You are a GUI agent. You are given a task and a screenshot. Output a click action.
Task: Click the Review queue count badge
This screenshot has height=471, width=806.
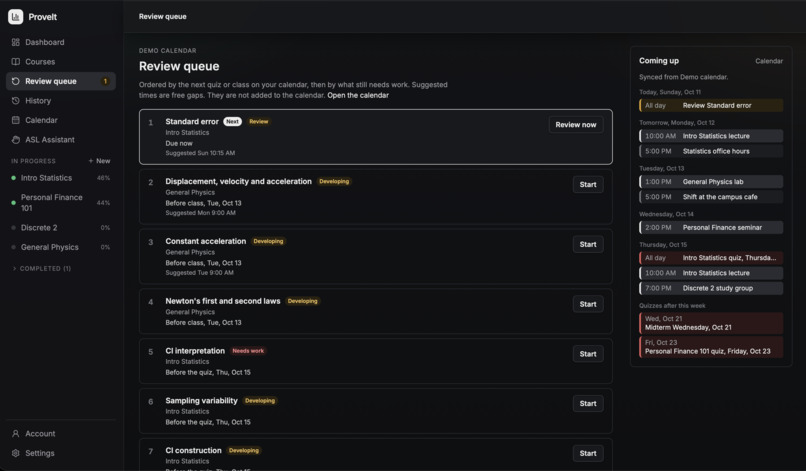tap(105, 81)
